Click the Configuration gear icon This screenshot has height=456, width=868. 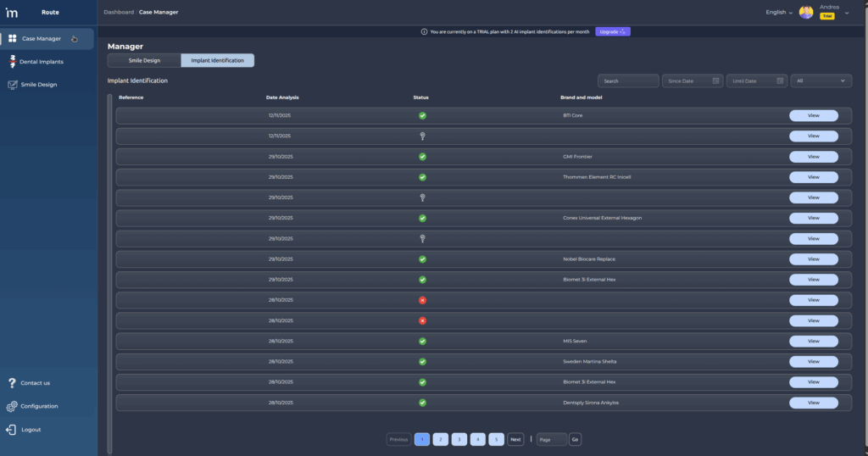(x=13, y=406)
